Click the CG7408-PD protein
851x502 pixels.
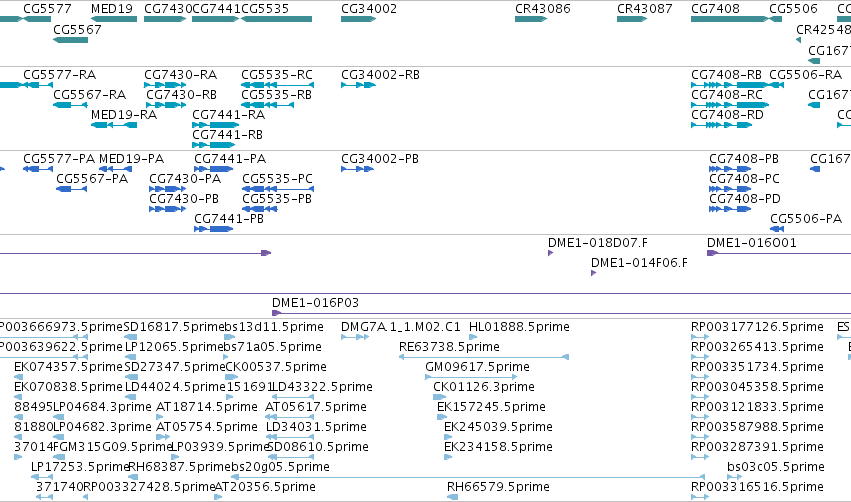tap(730, 209)
